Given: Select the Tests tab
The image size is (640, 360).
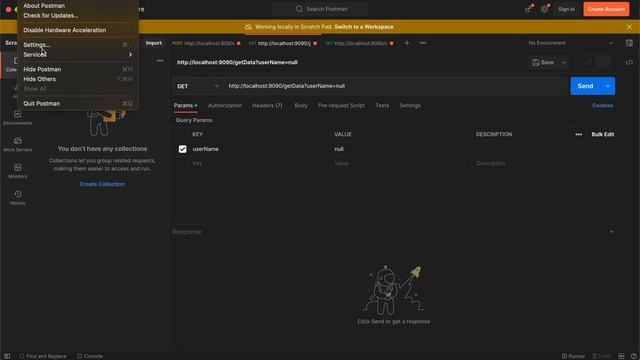Looking at the screenshot, I should 382,105.
